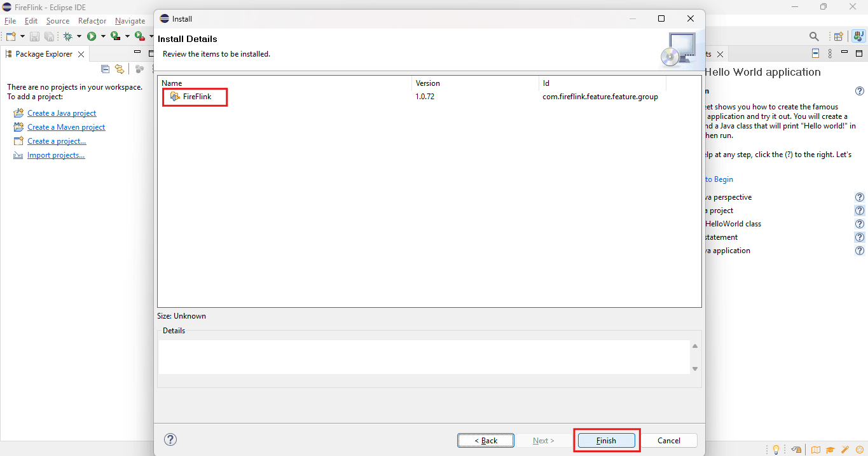Click the star What's New icon
This screenshot has width=868, height=456.
tap(860, 450)
